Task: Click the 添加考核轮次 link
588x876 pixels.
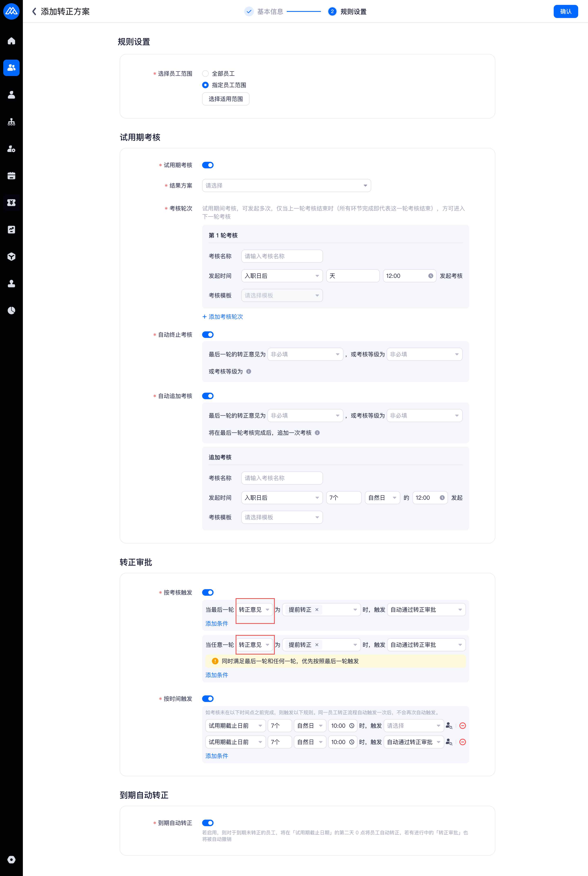Action: click(x=223, y=317)
